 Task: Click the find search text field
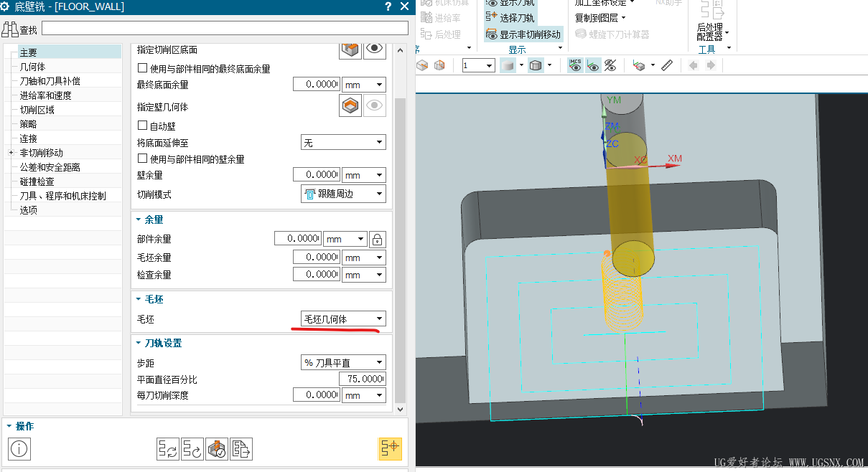[225, 28]
